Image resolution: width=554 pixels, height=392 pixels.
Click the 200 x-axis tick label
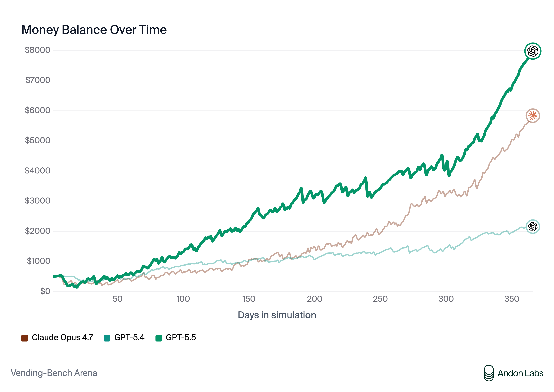coord(314,299)
